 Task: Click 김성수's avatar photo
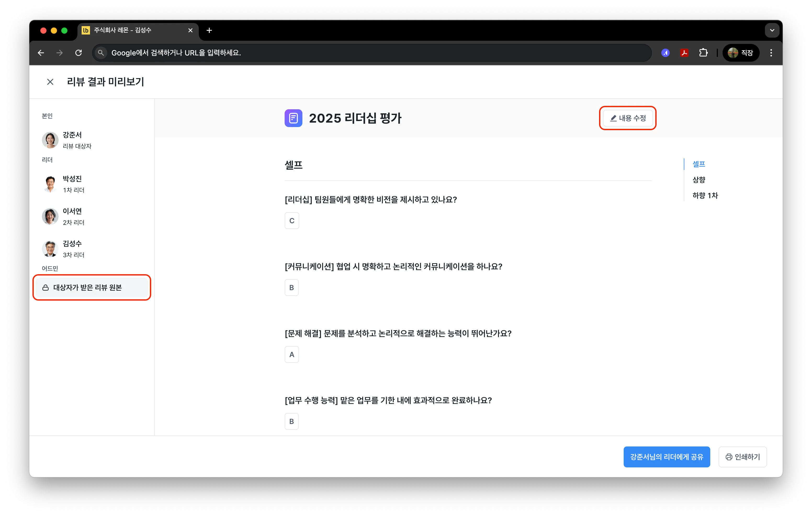pos(50,249)
